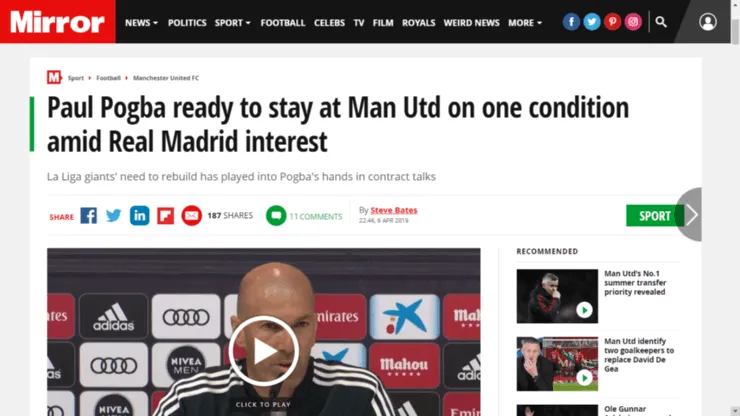Open the WEIRD NEWS section

click(471, 23)
